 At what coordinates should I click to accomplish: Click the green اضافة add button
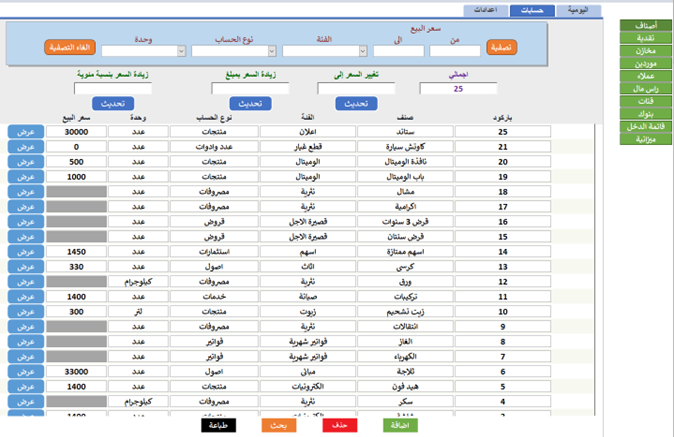[400, 425]
